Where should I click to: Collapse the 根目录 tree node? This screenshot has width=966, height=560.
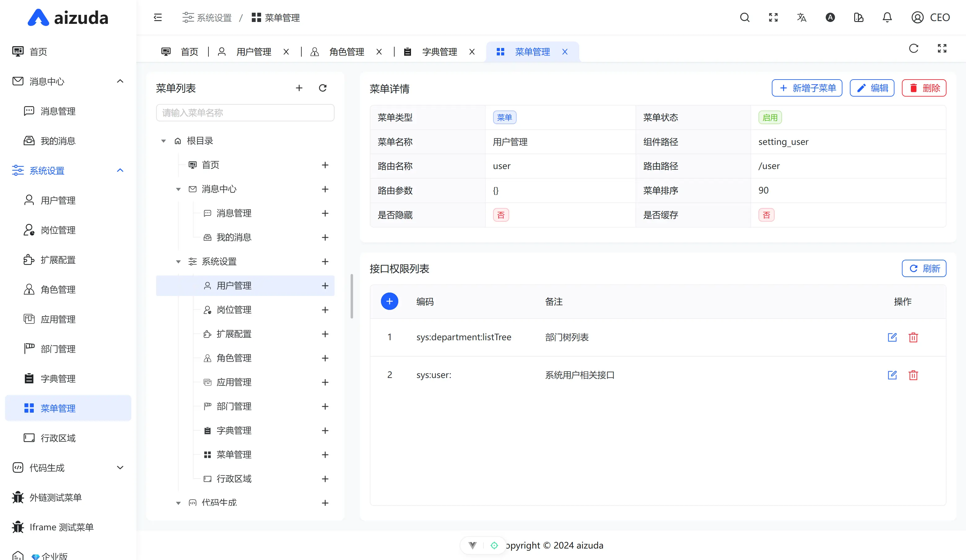click(x=163, y=141)
